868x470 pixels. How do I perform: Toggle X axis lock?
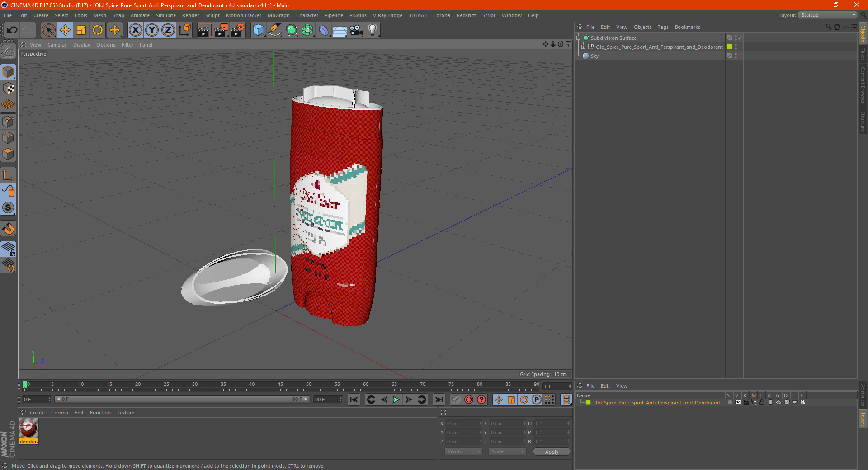(135, 30)
